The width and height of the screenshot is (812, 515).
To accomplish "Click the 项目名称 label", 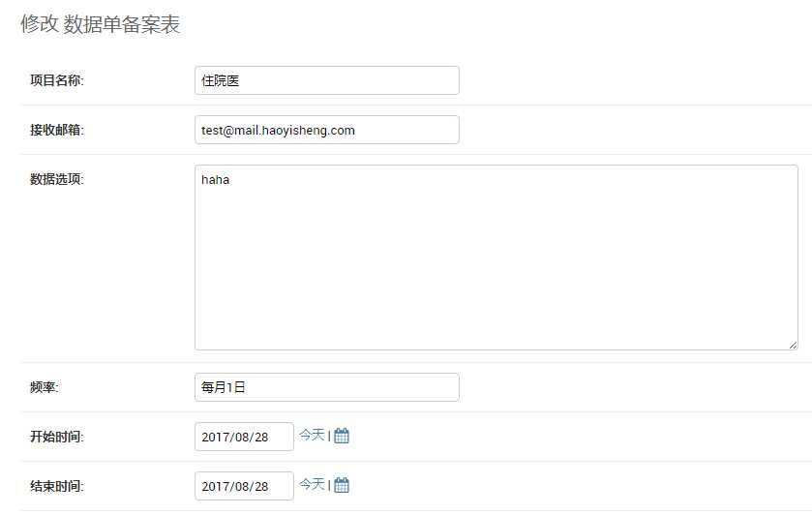I will click(x=56, y=80).
